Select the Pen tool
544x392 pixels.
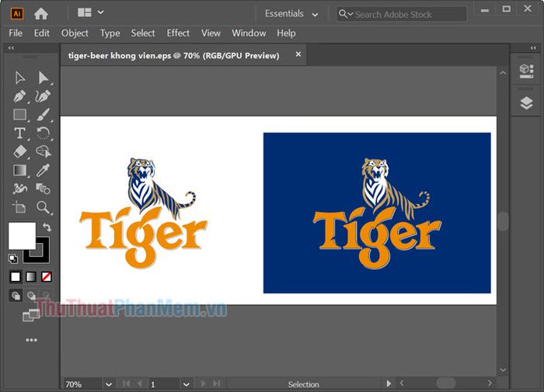[x=19, y=96]
